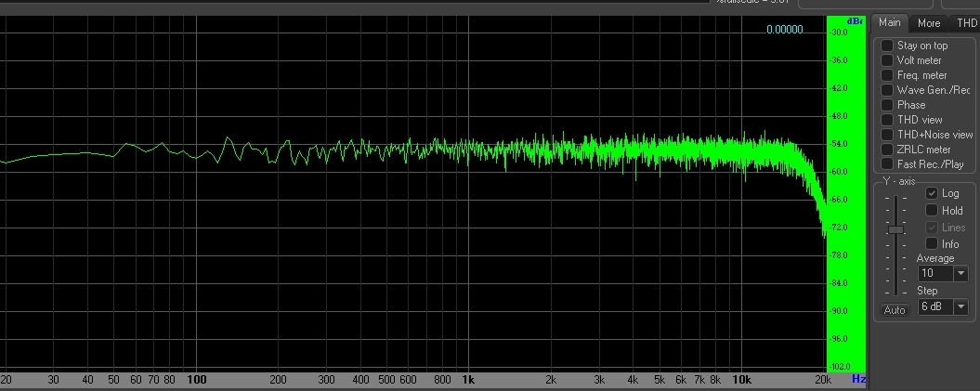The height and width of the screenshot is (391, 980).
Task: Click the Y-axis vertical slider handle
Action: (x=895, y=229)
